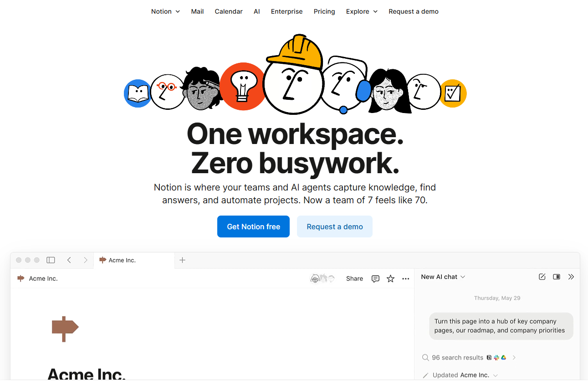
Task: Open the three-dot more options menu
Action: click(x=406, y=279)
